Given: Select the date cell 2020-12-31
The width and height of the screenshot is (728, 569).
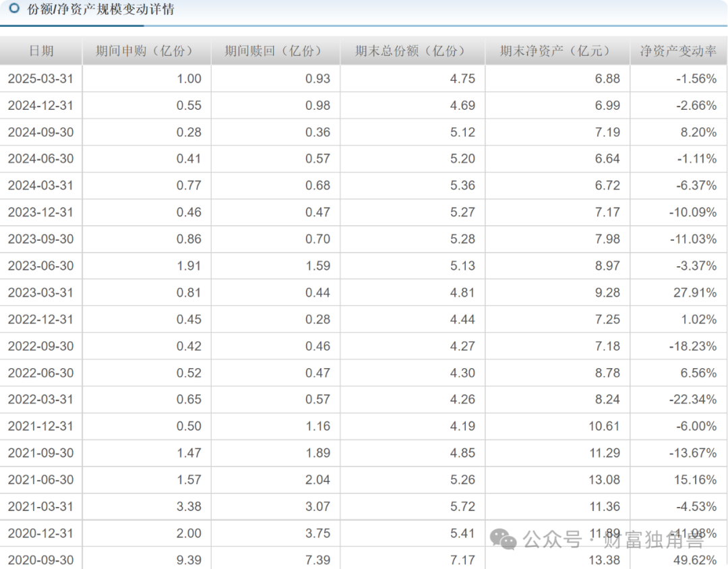Looking at the screenshot, I should 41,533.
